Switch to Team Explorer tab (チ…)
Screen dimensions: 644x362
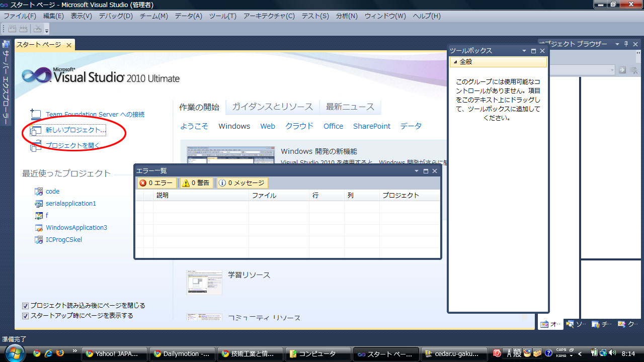coord(602,324)
